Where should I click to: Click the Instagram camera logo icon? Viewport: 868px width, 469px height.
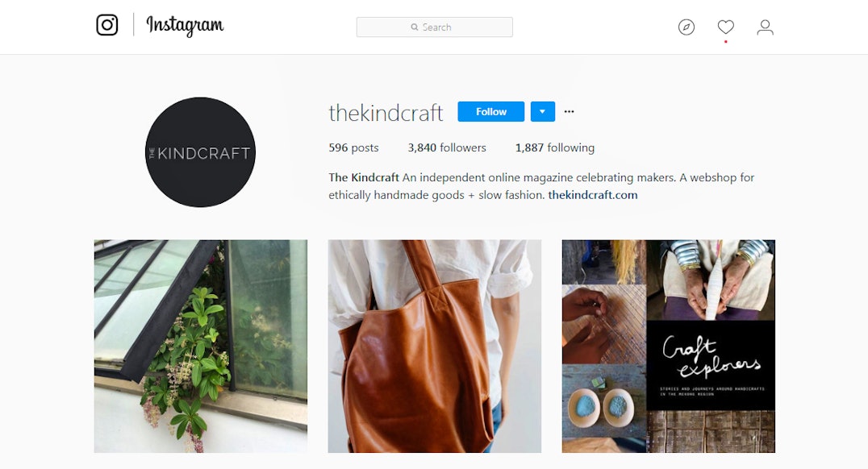point(106,25)
